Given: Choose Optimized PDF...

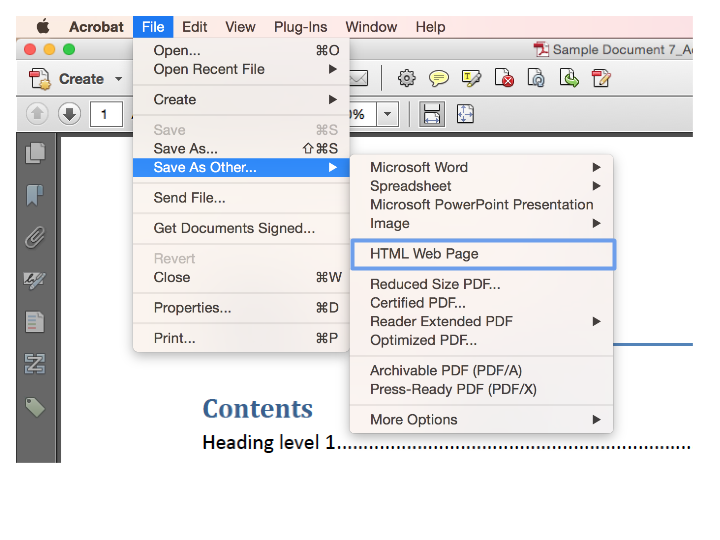Looking at the screenshot, I should tap(482, 340).
